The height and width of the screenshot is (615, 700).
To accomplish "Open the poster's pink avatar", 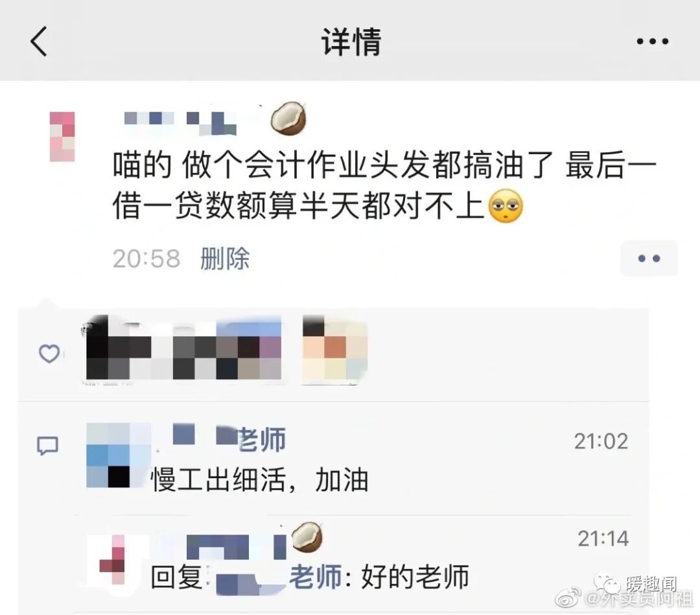I will pyautogui.click(x=62, y=137).
